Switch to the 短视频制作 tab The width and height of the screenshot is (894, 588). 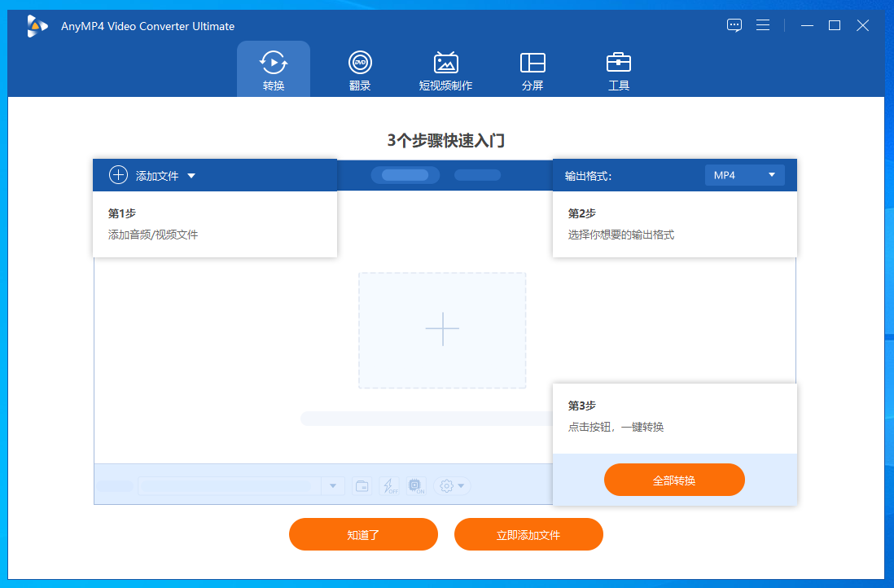(x=445, y=70)
